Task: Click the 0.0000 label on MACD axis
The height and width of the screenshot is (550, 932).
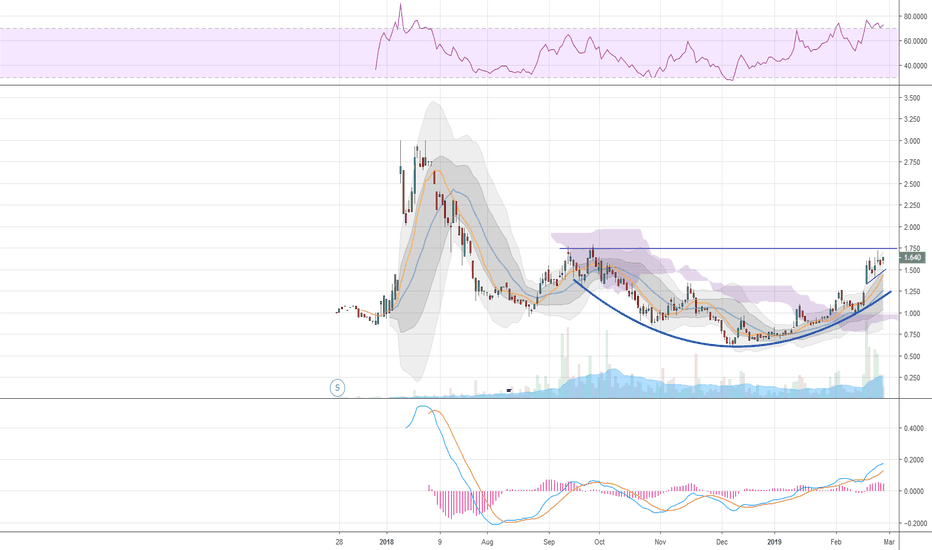Action: [913, 491]
